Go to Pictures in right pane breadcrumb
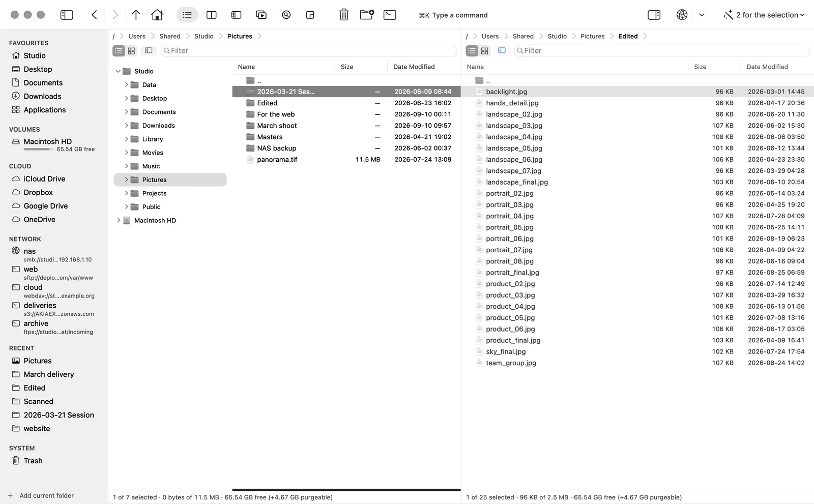The image size is (814, 504). (x=592, y=36)
